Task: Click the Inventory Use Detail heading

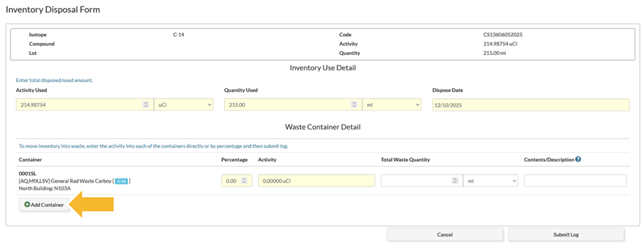Action: point(322,68)
